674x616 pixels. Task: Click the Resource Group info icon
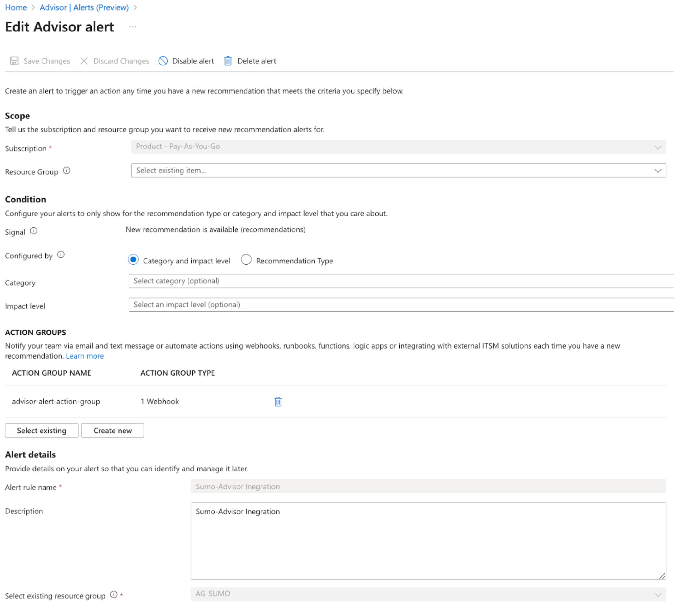[66, 171]
